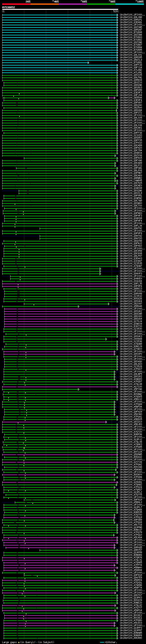Image resolution: width=146 pixels, height=644 pixels.
Task: Open hit UniRef100_Q9ZSN5
Action: coord(131,27)
